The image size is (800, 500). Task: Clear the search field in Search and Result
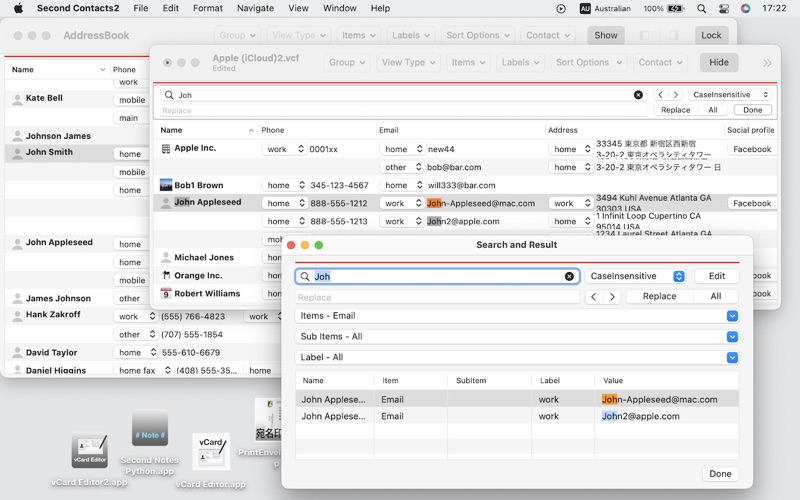569,276
